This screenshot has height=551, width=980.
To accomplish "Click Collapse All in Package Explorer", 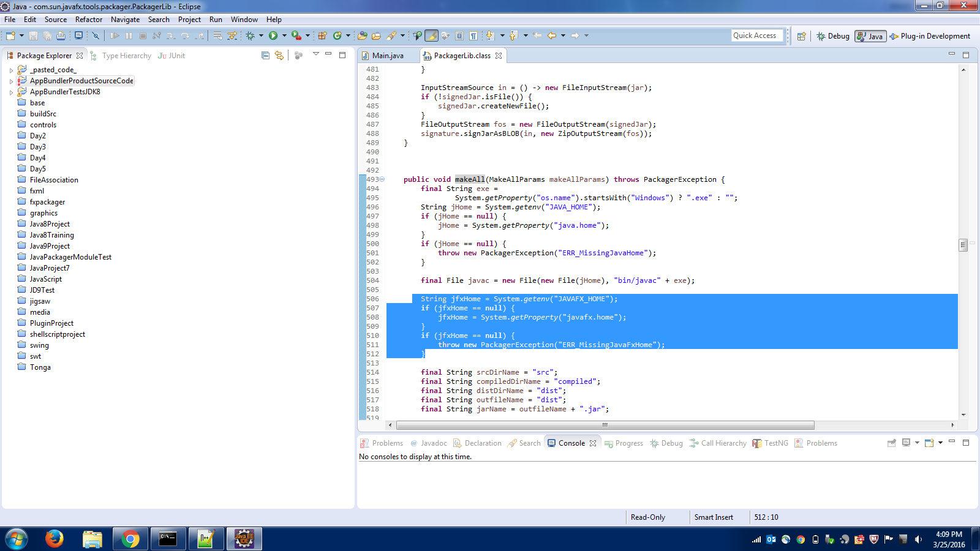I will [x=265, y=56].
